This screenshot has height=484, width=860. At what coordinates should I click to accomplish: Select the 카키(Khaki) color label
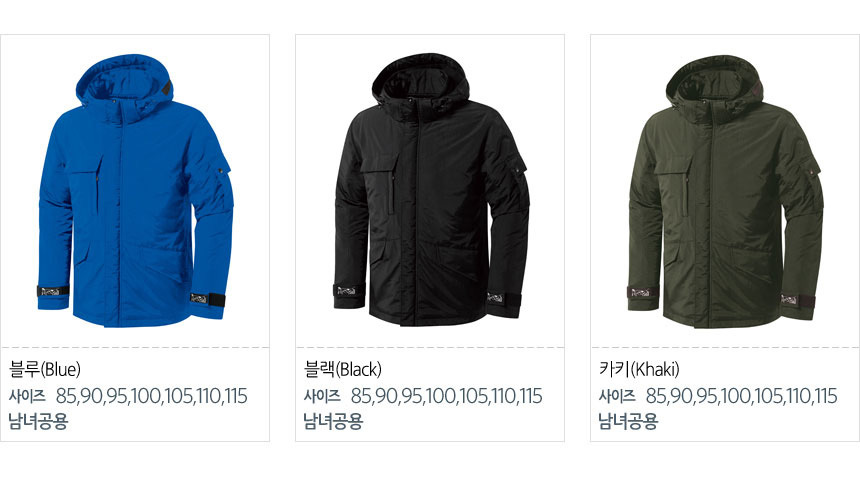(x=639, y=369)
